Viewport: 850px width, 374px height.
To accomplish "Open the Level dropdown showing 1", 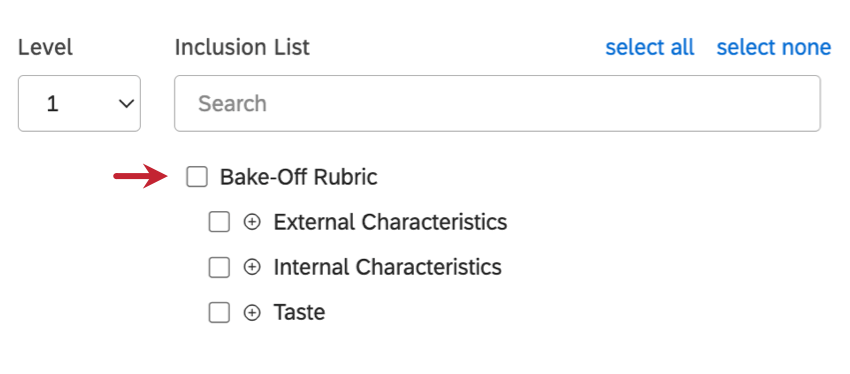I will [79, 104].
